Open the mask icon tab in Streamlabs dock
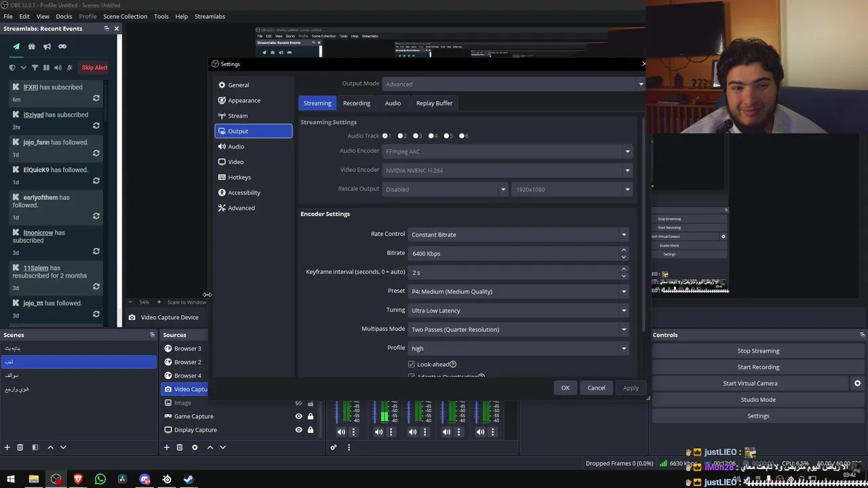The image size is (868, 488). (x=62, y=46)
